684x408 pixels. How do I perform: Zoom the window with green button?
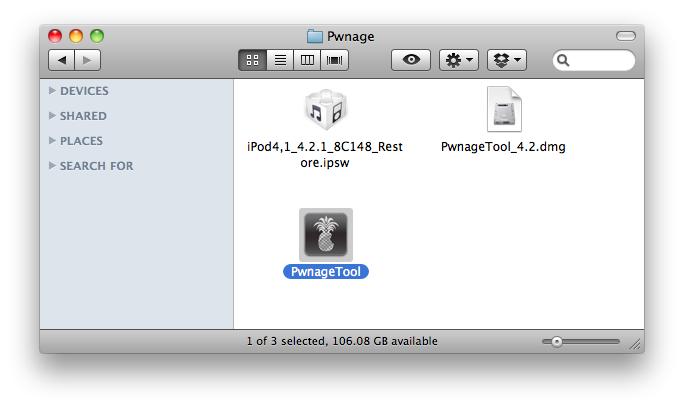[97, 36]
